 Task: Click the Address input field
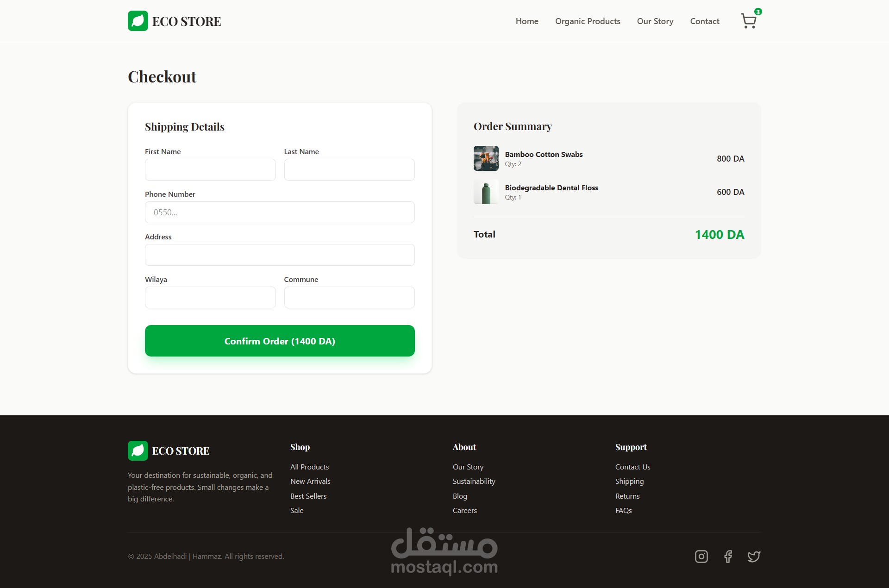280,255
